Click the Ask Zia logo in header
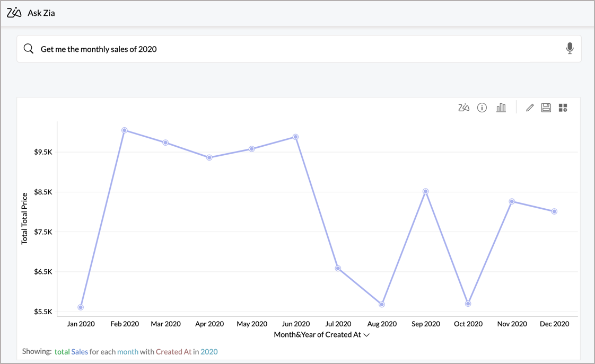 [14, 13]
